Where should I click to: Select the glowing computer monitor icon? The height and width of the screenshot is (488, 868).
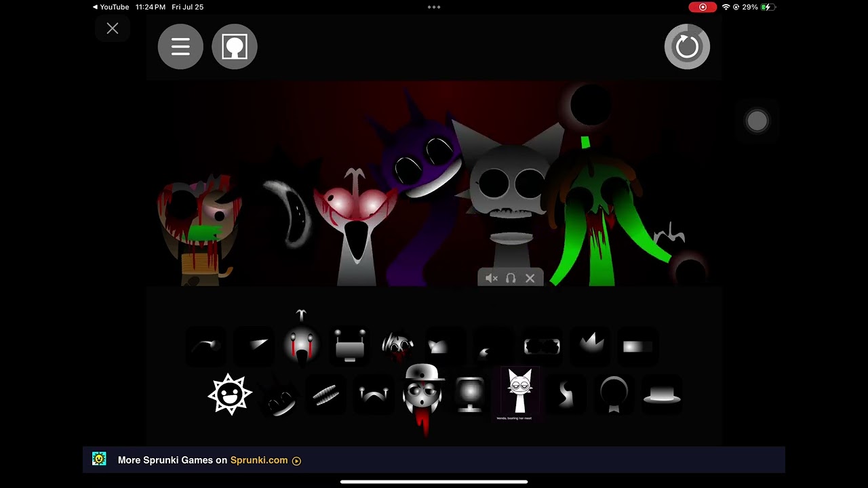point(470,394)
